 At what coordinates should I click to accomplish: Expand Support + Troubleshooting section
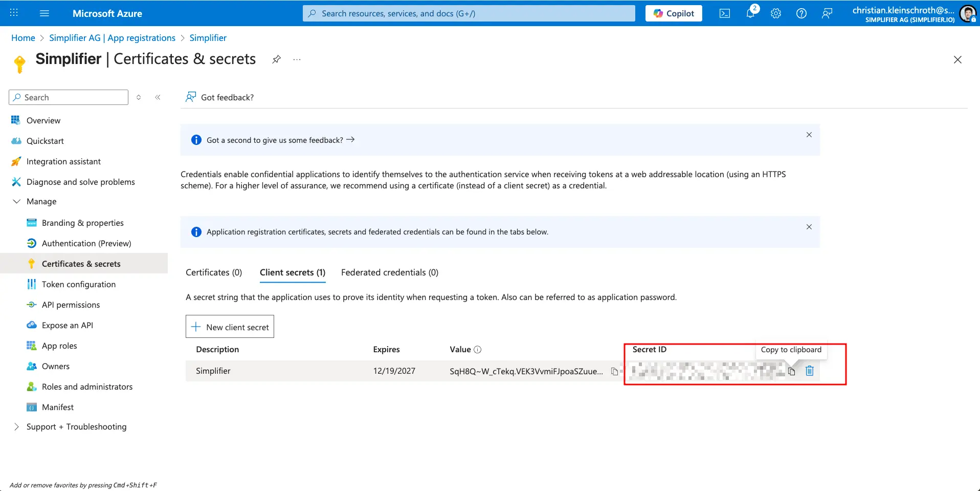point(16,427)
